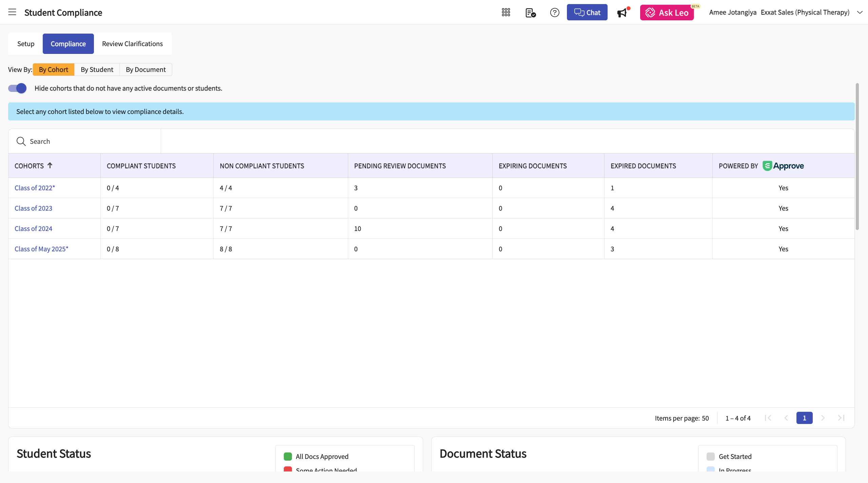The image size is (868, 483).
Task: Go to the next page chevron
Action: [x=823, y=418]
